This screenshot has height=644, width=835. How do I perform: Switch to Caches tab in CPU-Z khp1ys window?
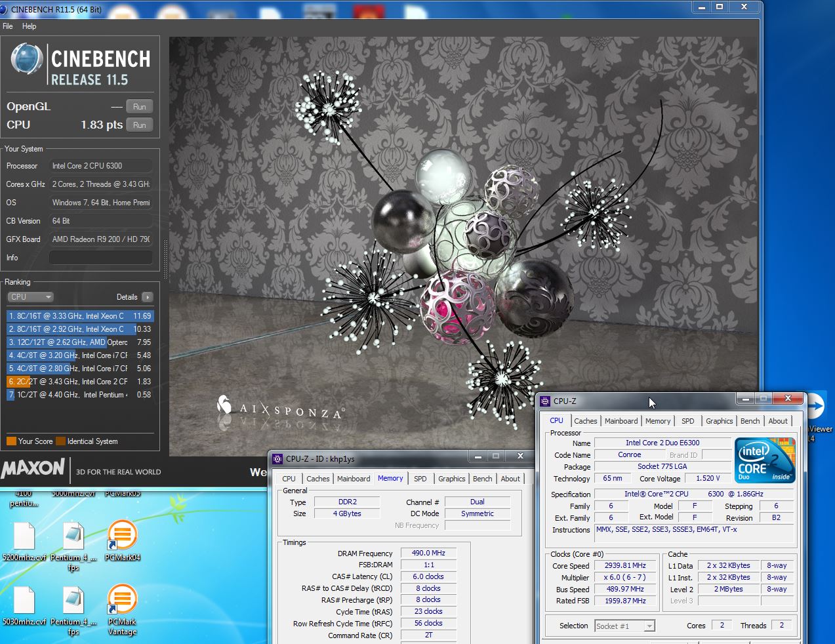coord(318,479)
